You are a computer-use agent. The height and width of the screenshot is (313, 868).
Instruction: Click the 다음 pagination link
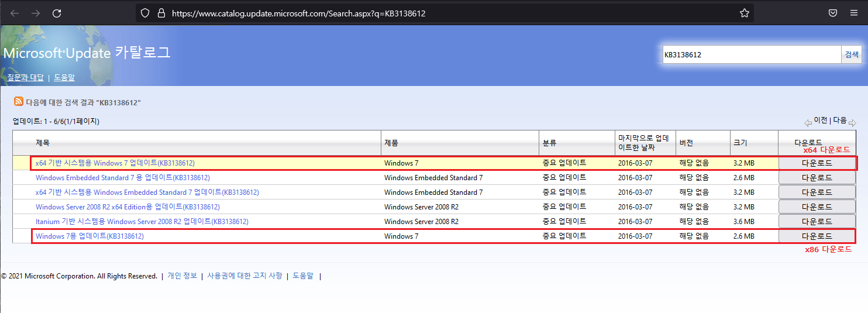[x=840, y=120]
